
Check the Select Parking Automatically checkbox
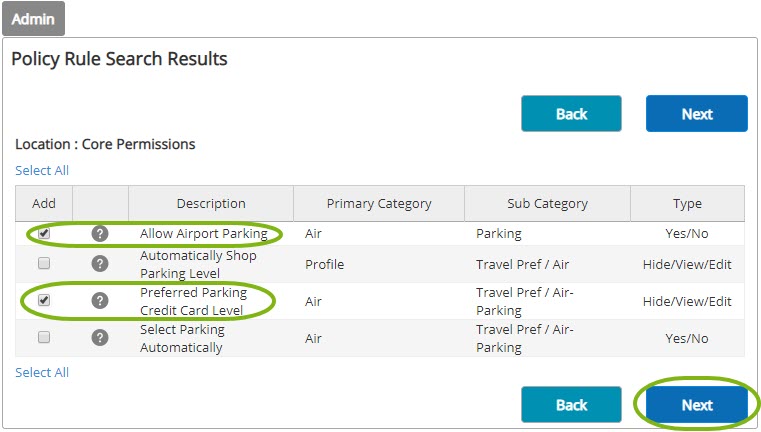(44, 337)
